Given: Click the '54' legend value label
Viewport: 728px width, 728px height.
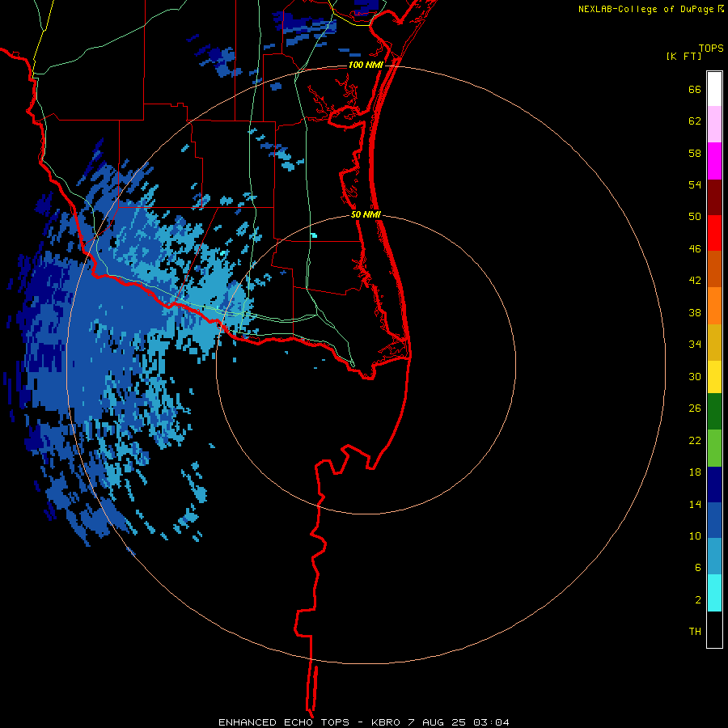Looking at the screenshot, I should pyautogui.click(x=695, y=184).
